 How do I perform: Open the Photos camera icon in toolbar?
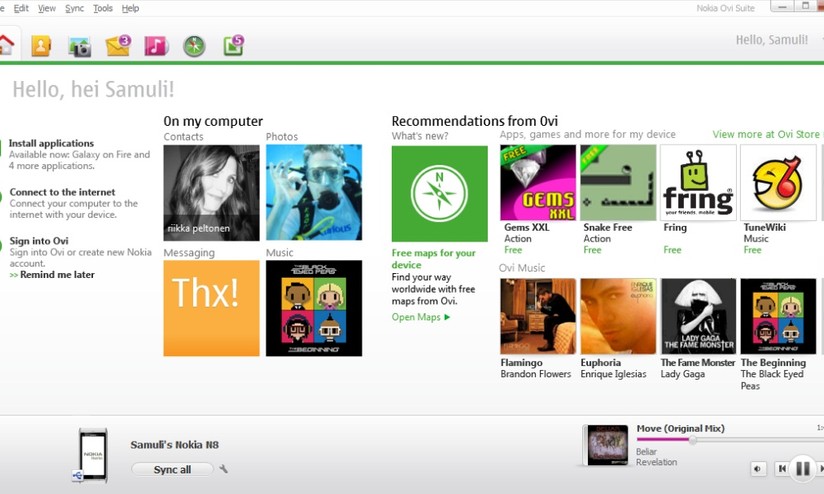pos(79,46)
